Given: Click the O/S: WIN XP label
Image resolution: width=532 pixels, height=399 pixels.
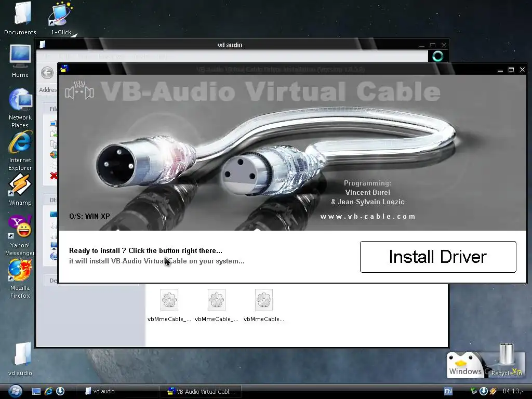Looking at the screenshot, I should (89, 216).
